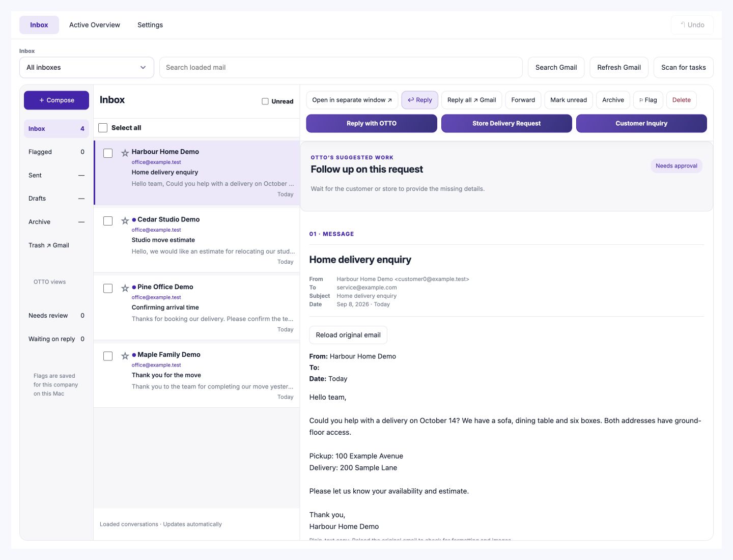This screenshot has height=560, width=733.
Task: Check the Select all checkbox
Action: coord(103,128)
